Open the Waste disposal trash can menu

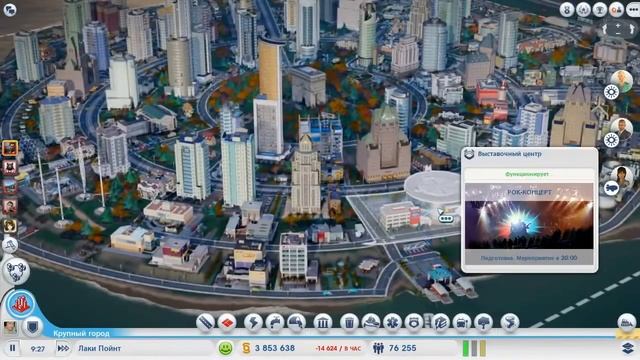coord(349,322)
